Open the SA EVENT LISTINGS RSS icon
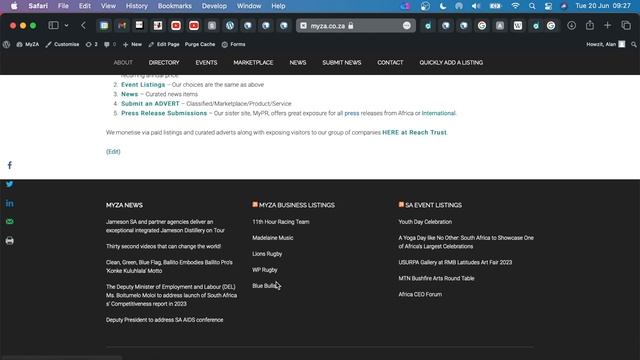The height and width of the screenshot is (360, 640). pos(401,204)
